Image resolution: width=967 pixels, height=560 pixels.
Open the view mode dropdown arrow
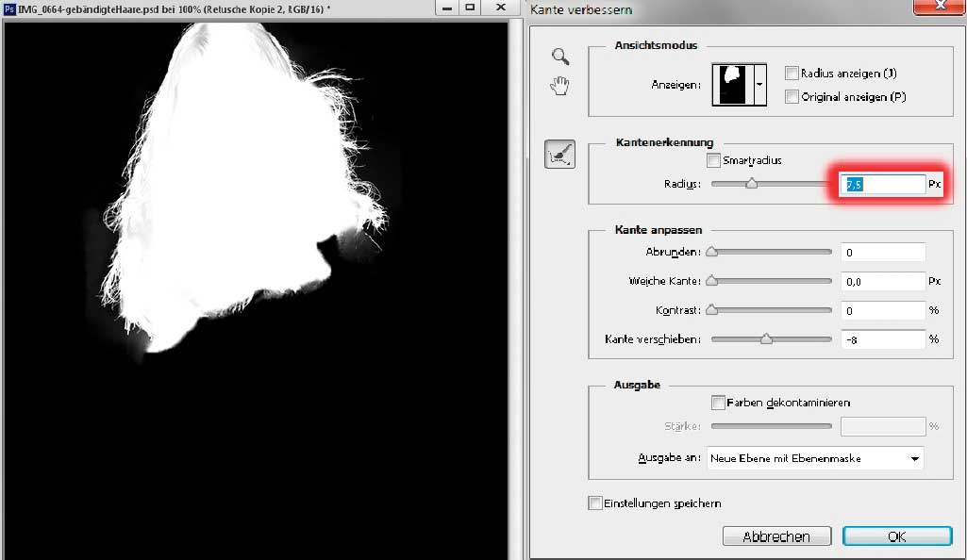(x=760, y=84)
